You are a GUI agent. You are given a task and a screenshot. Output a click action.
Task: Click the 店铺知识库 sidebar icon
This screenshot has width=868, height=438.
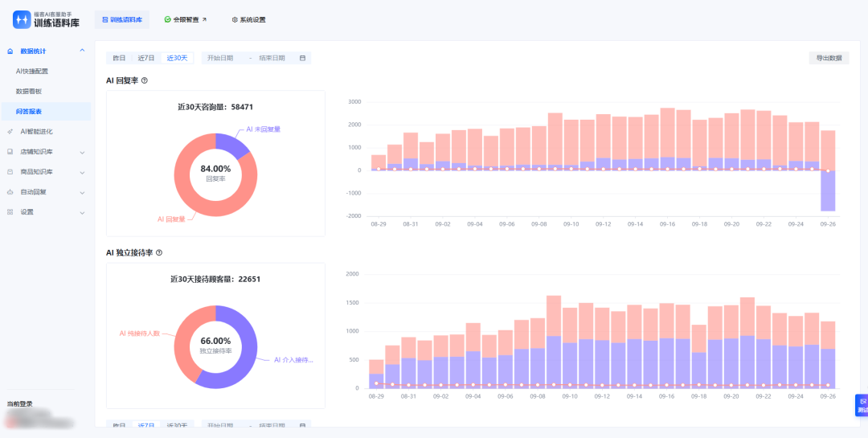coord(10,152)
